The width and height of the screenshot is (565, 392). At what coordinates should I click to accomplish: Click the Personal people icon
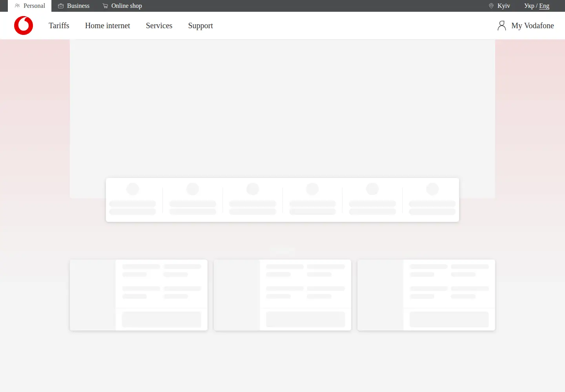point(17,6)
